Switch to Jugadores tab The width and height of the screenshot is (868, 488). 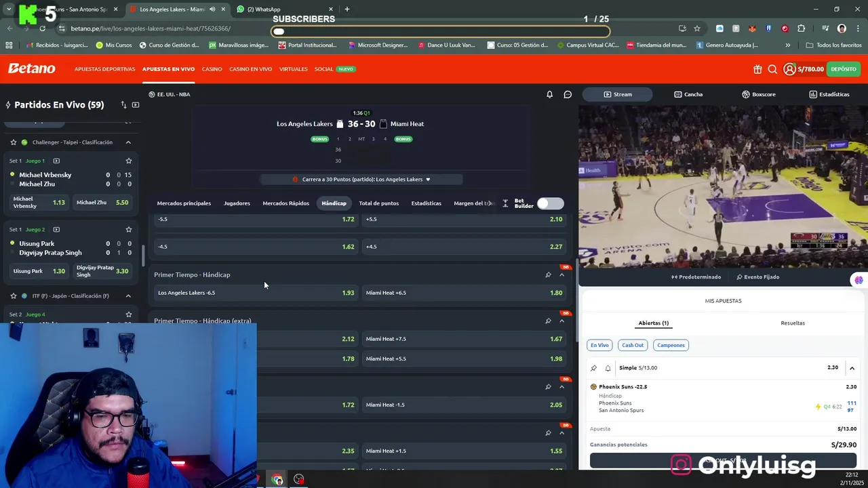[237, 203]
